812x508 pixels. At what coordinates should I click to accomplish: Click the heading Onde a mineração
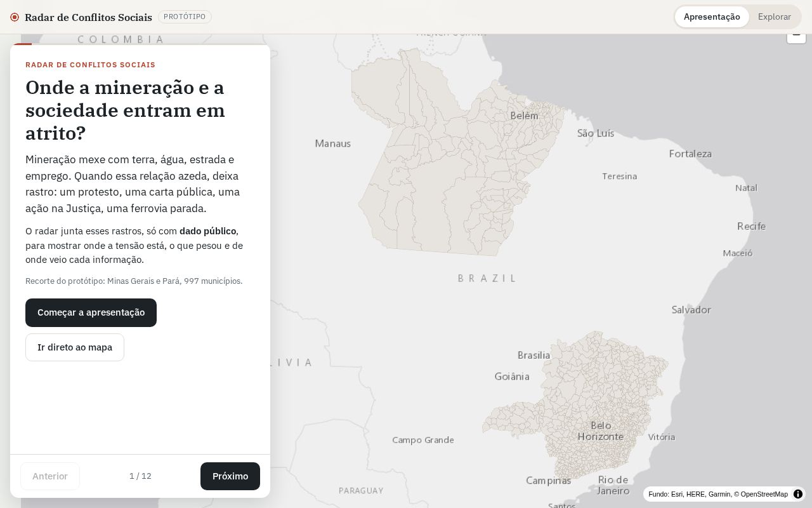point(125,110)
